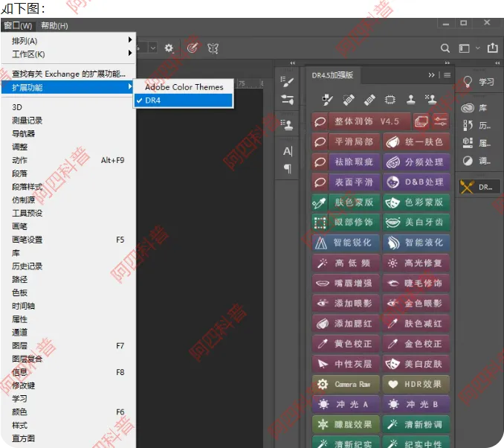This screenshot has width=504, height=448.
Task: Click D&B处理 button
Action: click(x=416, y=182)
